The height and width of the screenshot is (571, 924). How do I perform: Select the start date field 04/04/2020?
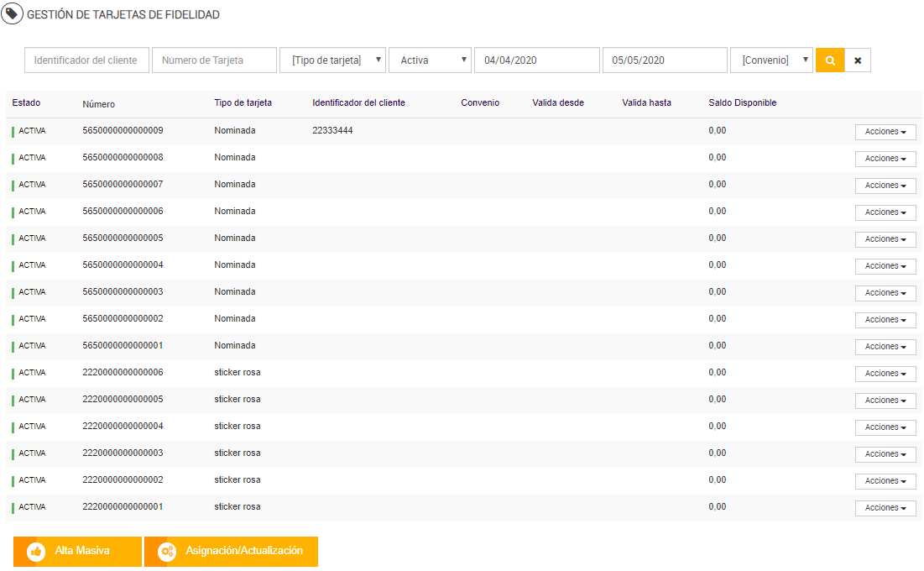coord(537,60)
